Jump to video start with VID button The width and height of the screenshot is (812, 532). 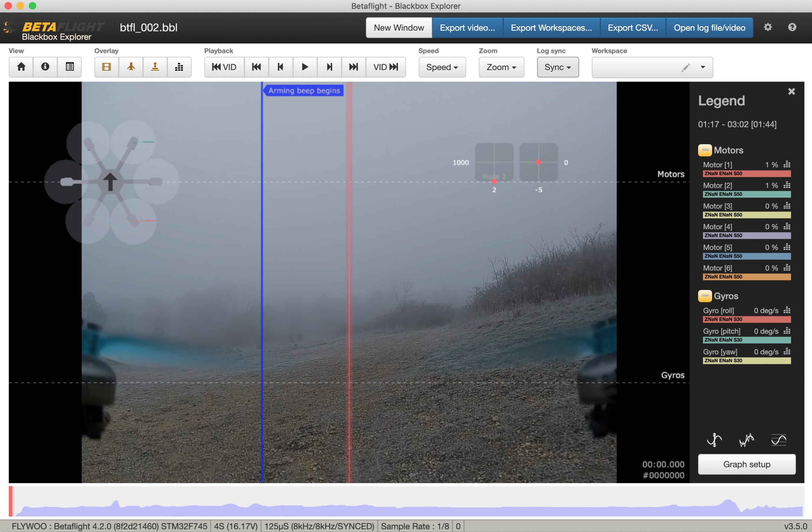224,67
